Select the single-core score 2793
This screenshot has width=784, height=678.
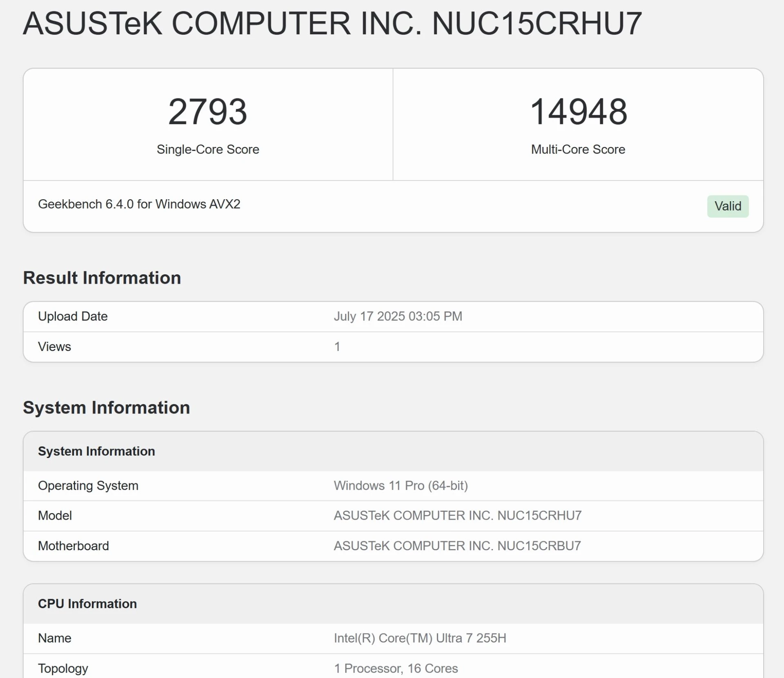coord(208,111)
